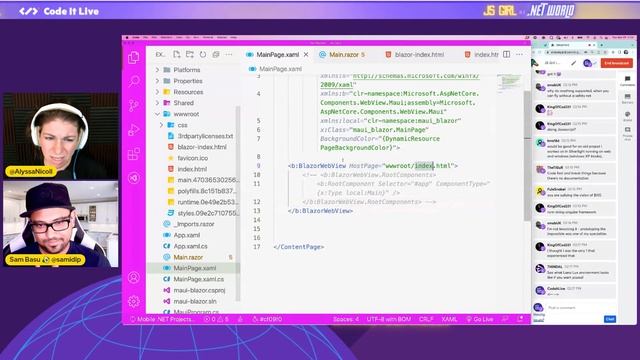Click the editor vertical scrollbar
The image size is (640, 360).
[527, 156]
